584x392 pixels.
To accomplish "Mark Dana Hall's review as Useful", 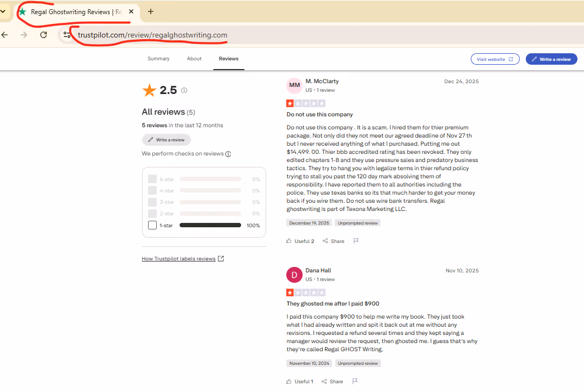I will point(300,381).
